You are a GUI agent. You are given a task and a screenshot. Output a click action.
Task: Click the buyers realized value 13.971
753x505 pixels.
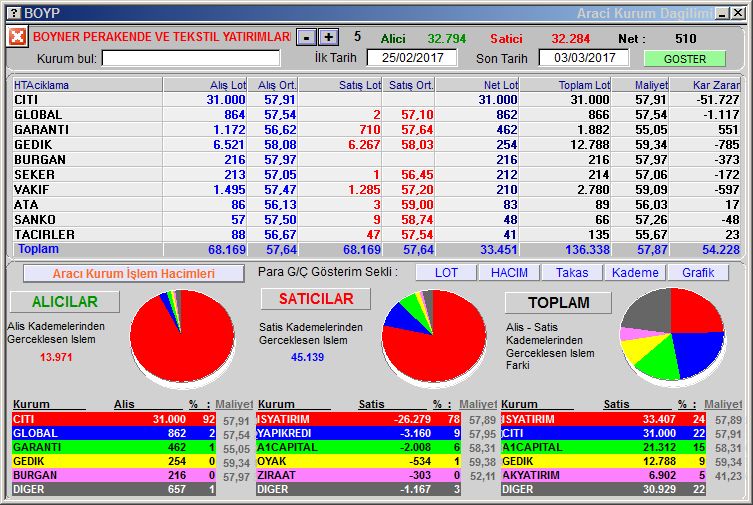56,357
